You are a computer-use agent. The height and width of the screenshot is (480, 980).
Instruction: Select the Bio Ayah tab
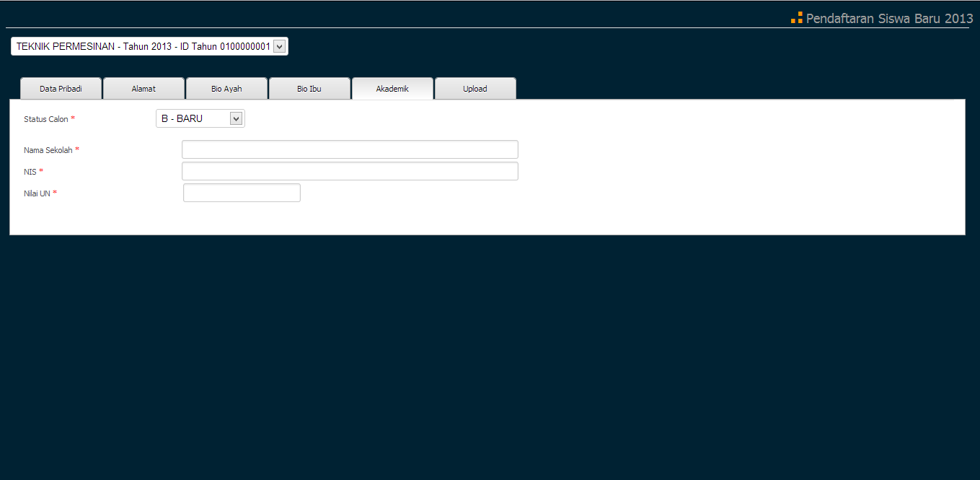coord(226,88)
